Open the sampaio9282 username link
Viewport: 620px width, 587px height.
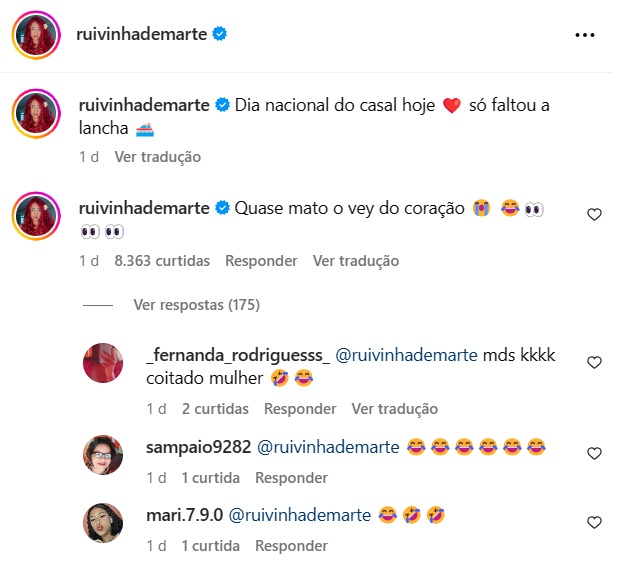(x=198, y=447)
